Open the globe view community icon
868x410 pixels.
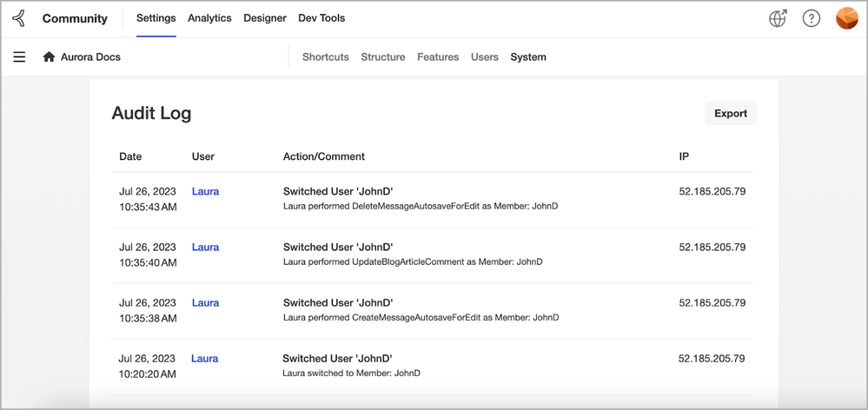pyautogui.click(x=778, y=18)
